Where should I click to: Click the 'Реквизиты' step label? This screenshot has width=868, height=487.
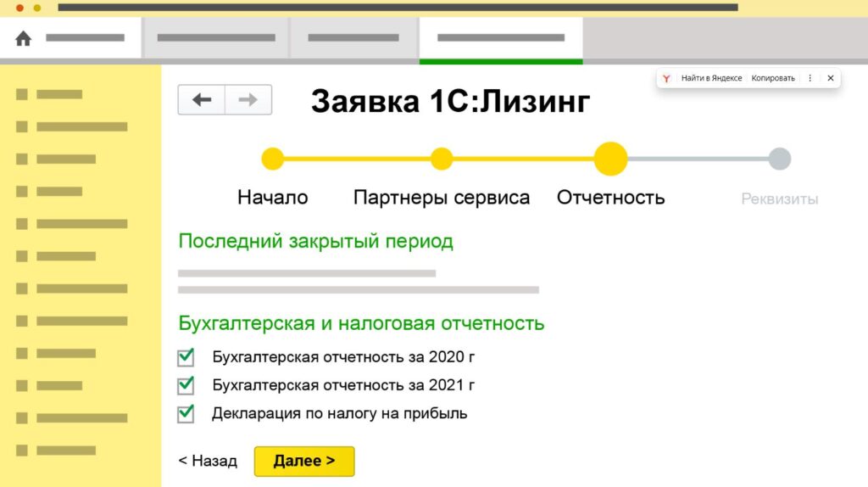tap(780, 199)
